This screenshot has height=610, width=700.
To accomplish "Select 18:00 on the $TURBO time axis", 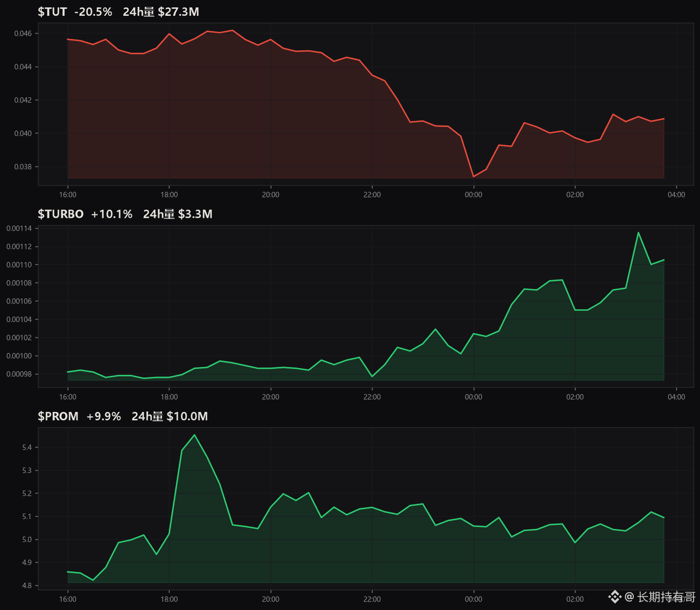I will [169, 397].
